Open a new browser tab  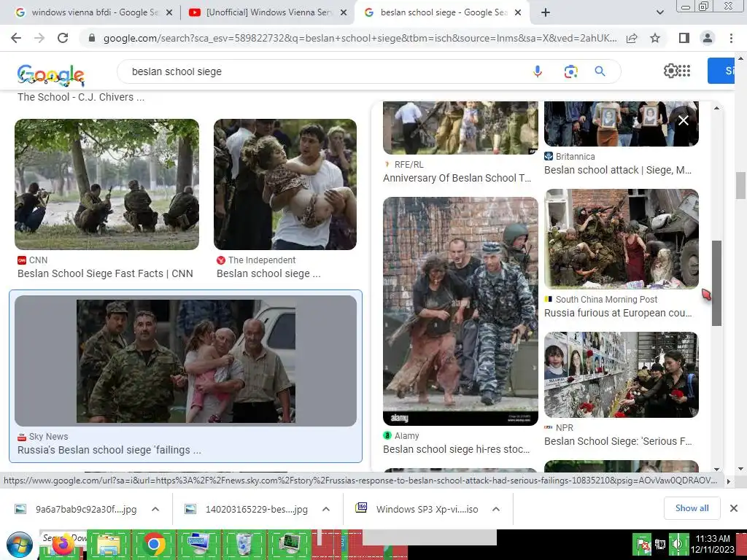tap(546, 12)
